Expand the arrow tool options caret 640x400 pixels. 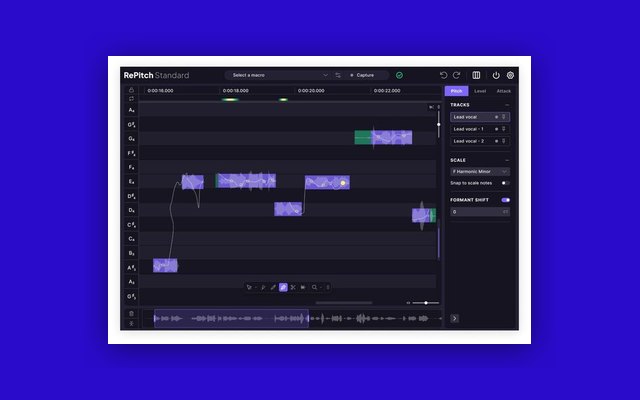coord(256,288)
